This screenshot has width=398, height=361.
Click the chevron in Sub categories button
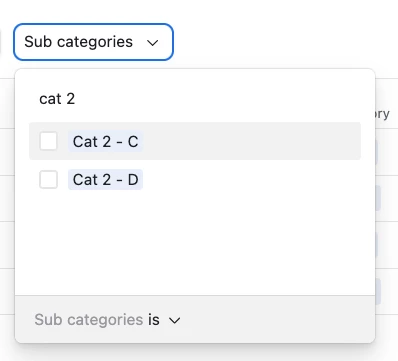click(153, 43)
